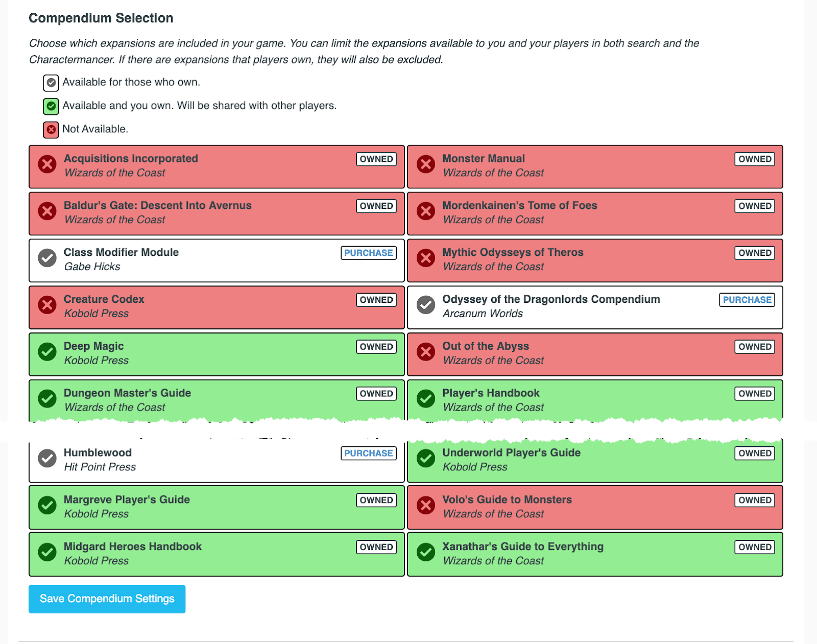
Task: Click the Monster Manual red X icon
Action: coord(426,164)
